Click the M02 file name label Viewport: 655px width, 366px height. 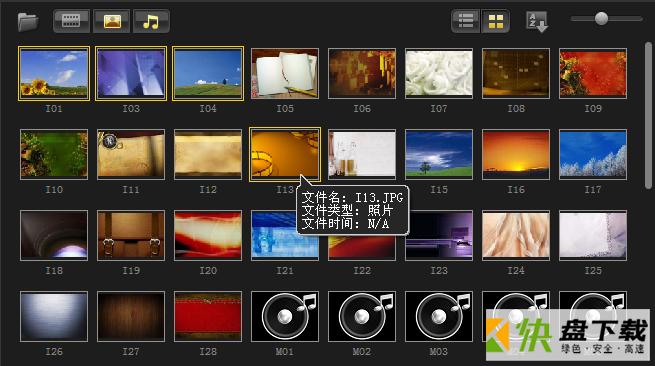362,352
